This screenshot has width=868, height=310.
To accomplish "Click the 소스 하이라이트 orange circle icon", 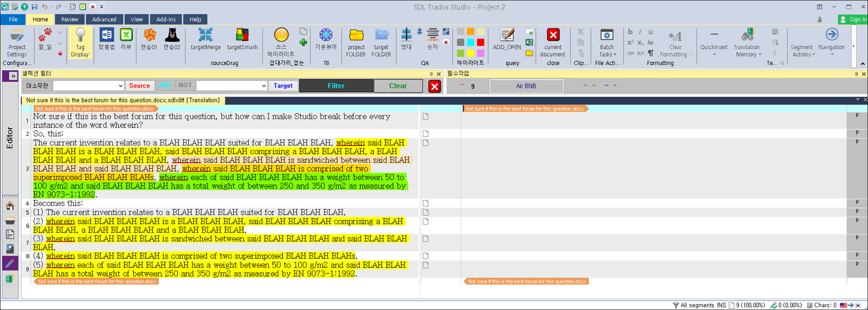I will pyautogui.click(x=281, y=43).
